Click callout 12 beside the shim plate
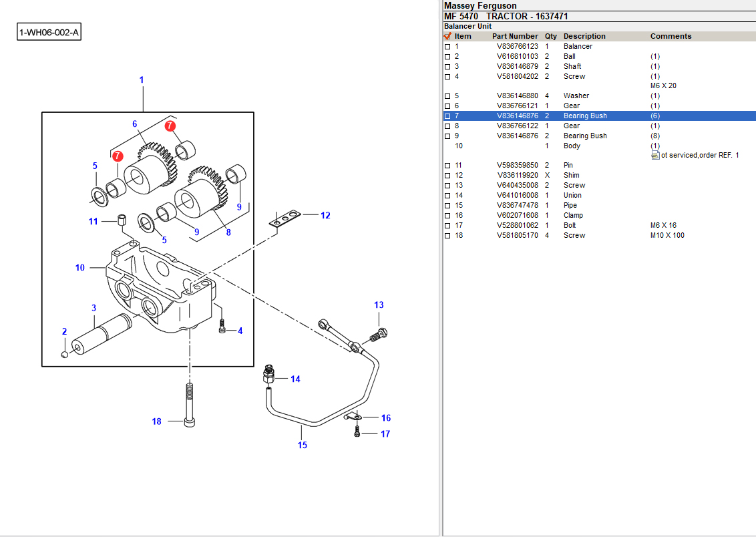The width and height of the screenshot is (756, 537). tap(325, 216)
